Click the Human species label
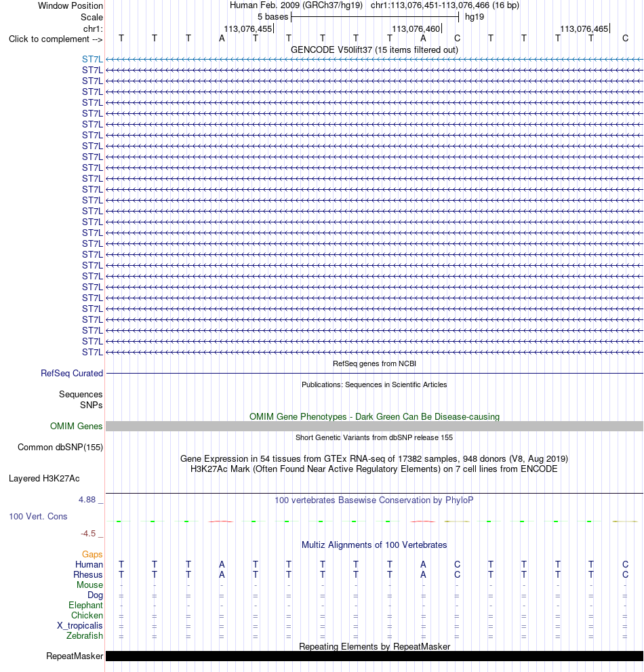 pyautogui.click(x=89, y=564)
